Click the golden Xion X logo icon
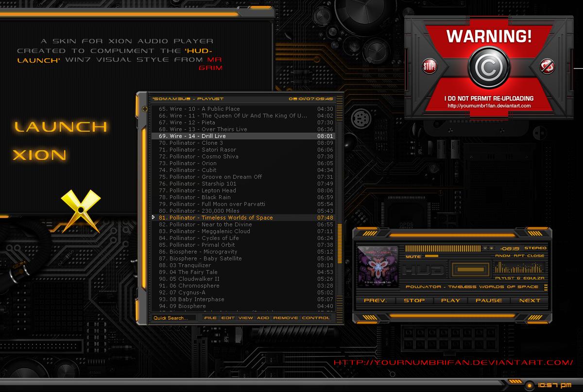This screenshot has height=392, width=583. click(80, 209)
